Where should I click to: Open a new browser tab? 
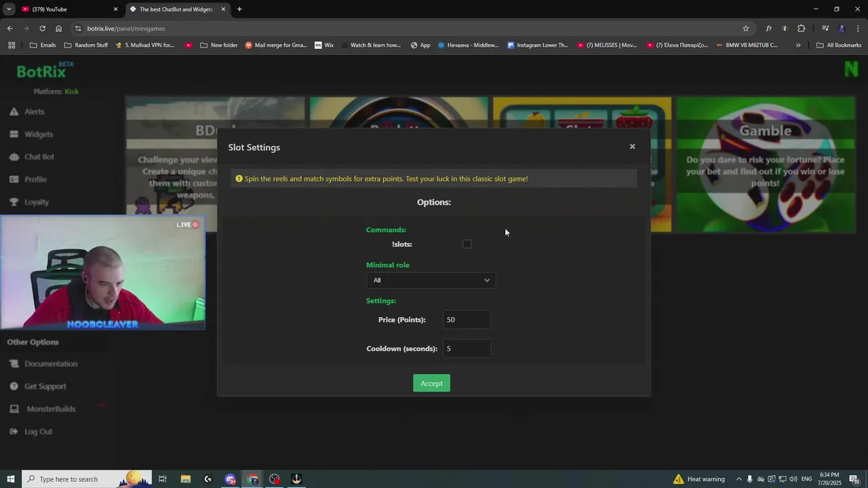[239, 9]
